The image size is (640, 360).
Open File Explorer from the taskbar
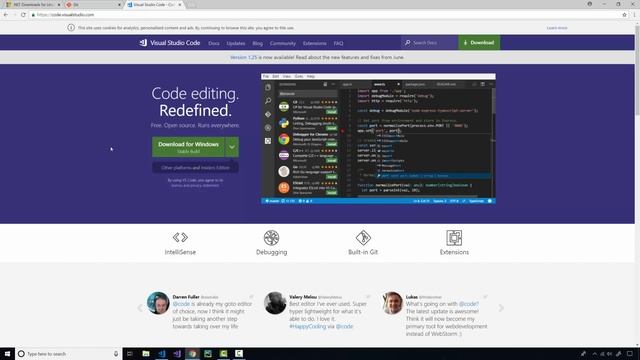[146, 354]
